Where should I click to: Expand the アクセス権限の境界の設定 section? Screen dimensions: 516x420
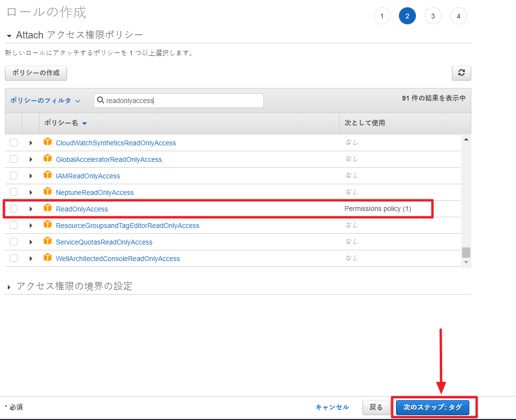[9, 287]
